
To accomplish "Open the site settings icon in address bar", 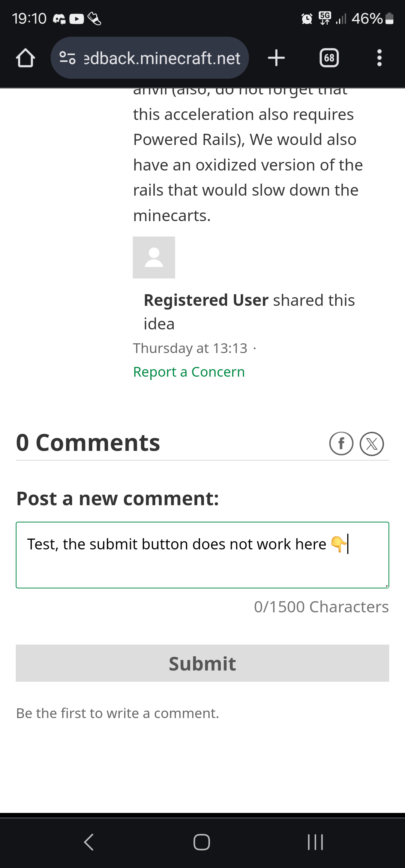I will (x=68, y=58).
